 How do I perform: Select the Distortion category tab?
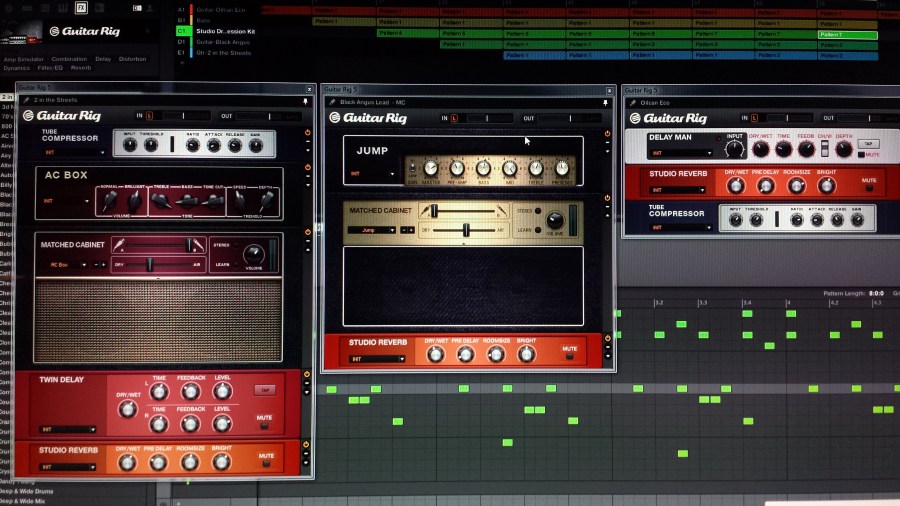coord(132,59)
